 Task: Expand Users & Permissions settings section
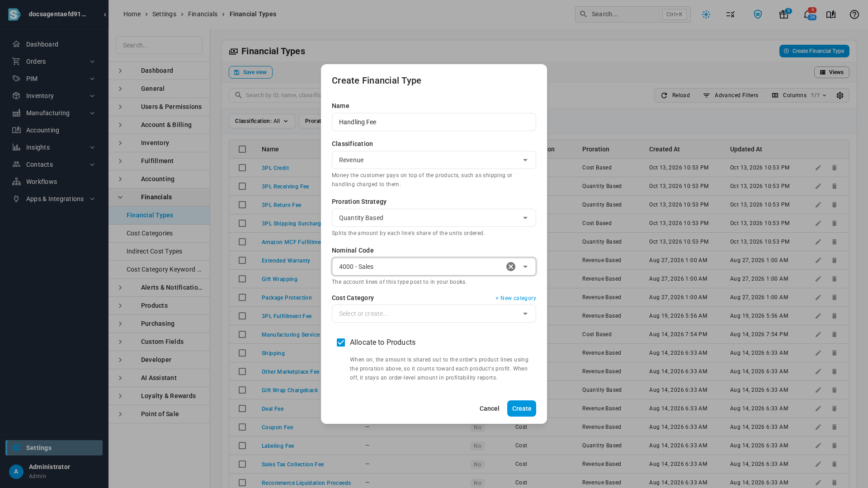pos(159,107)
